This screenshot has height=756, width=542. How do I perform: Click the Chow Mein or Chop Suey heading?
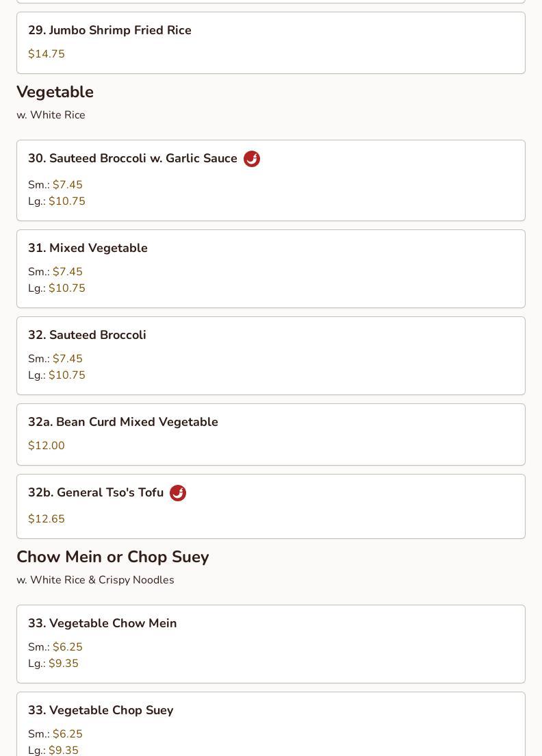113,557
